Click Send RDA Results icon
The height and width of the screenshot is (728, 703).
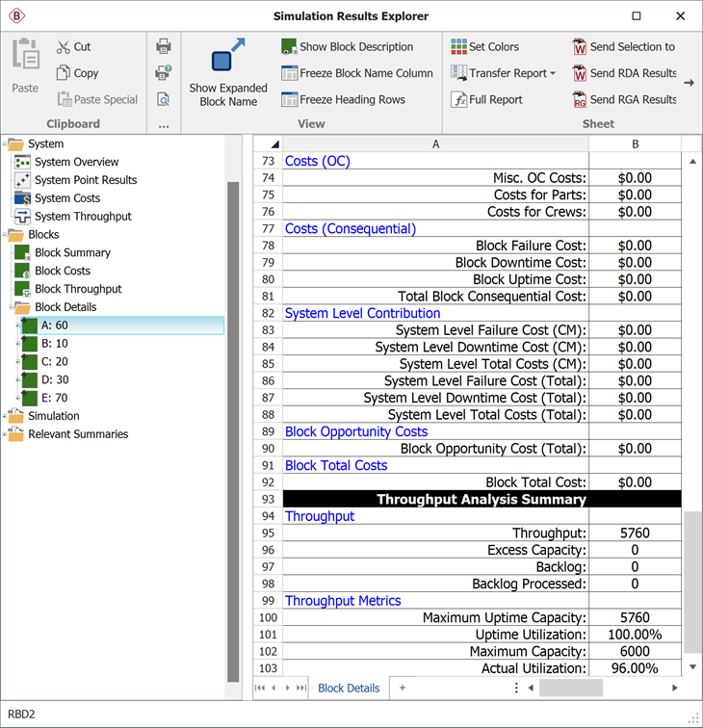580,73
